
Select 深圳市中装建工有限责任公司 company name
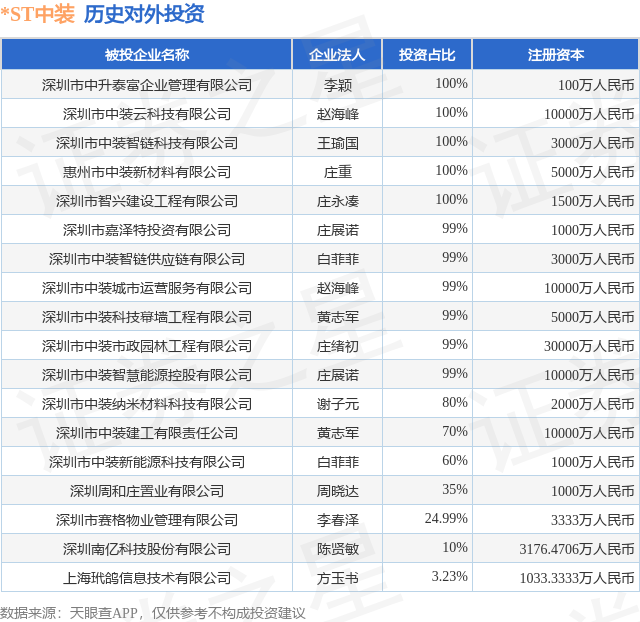(x=147, y=433)
